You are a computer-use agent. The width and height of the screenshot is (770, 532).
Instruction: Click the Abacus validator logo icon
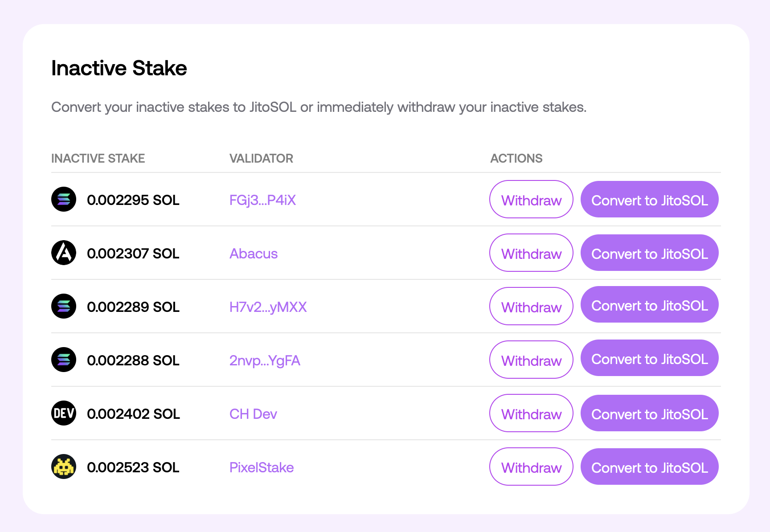click(64, 253)
